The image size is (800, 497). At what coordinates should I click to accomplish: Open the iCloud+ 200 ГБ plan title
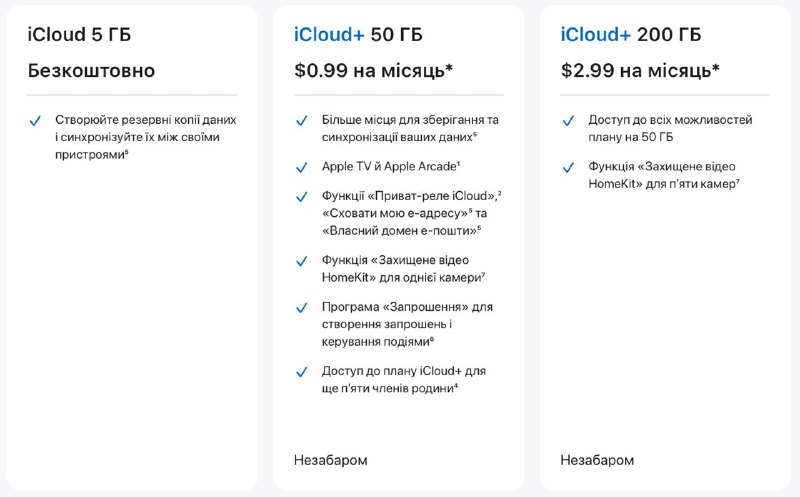pos(631,35)
